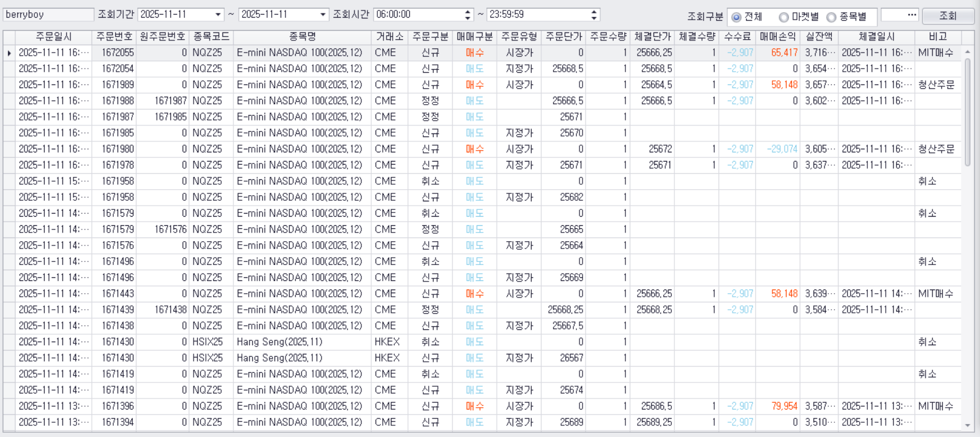Select order number 1672055 cell
Screen dimensions: 980x437
tap(114, 53)
